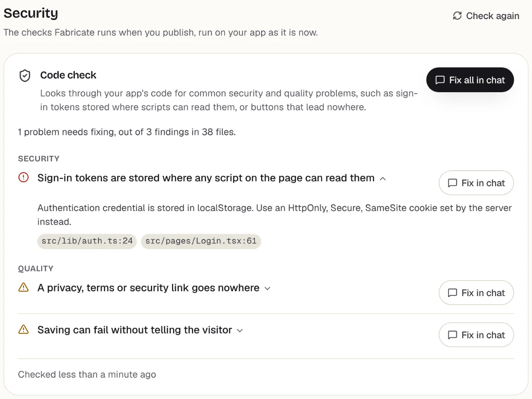Click the warning triangle for Saving can fail
The height and width of the screenshot is (399, 532).
[23, 330]
